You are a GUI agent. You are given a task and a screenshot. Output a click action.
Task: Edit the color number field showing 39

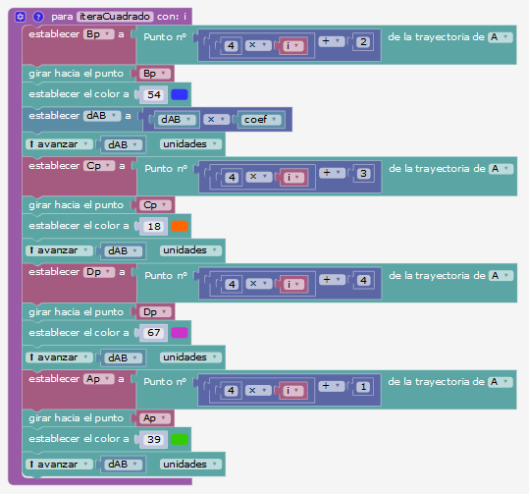154,439
